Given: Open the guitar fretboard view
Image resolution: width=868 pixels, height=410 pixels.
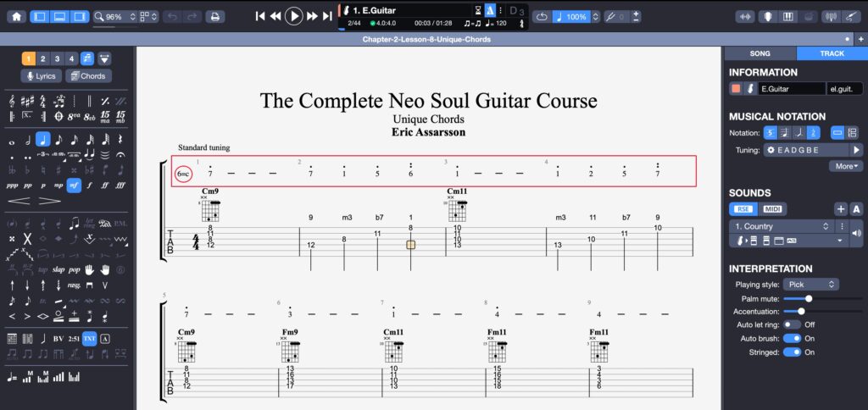Looking at the screenshot, I should (x=766, y=16).
